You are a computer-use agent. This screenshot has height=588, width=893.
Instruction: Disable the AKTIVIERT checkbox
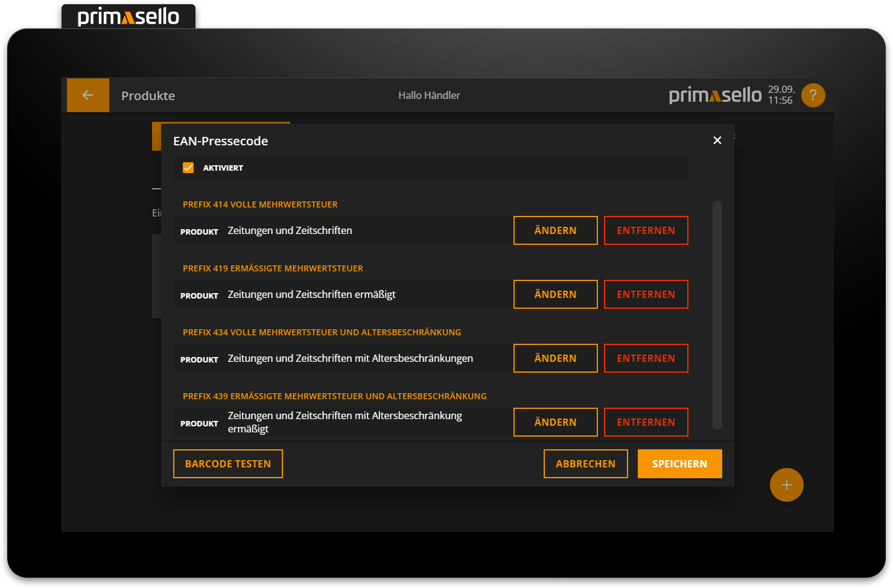(x=188, y=168)
